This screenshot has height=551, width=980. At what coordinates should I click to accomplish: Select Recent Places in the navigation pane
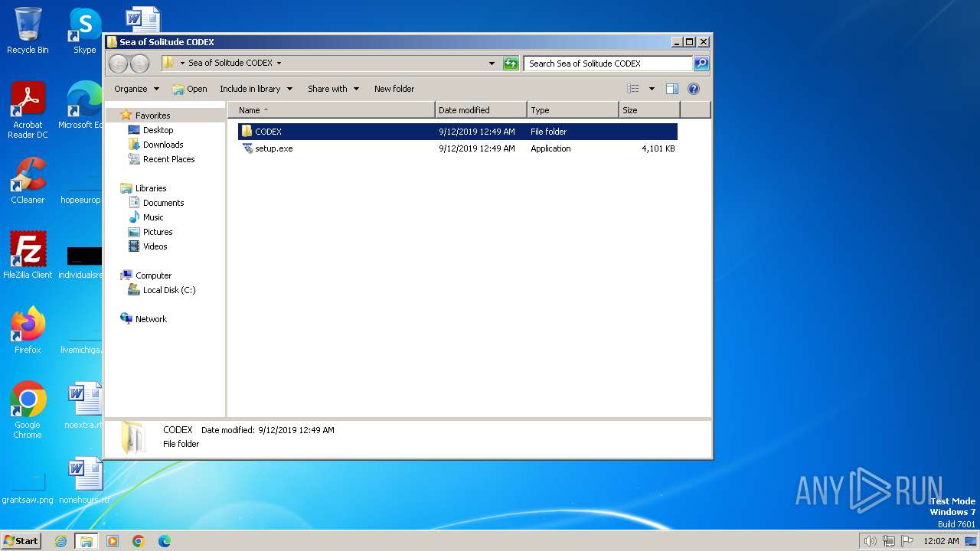pyautogui.click(x=168, y=159)
